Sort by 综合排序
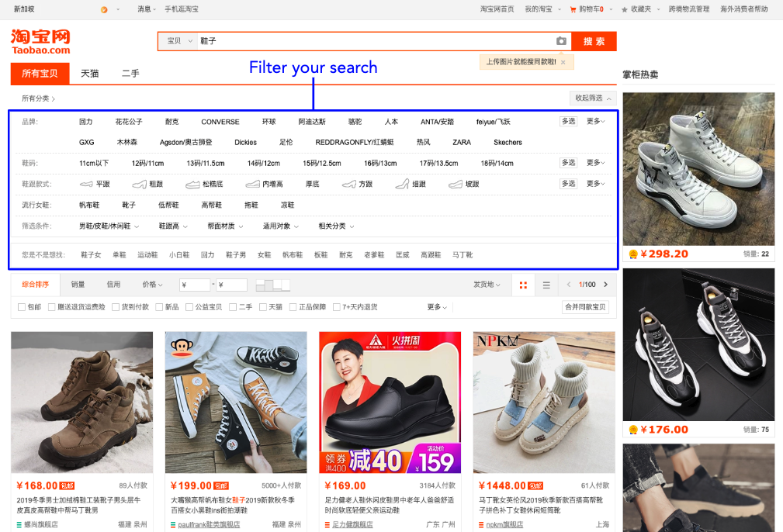 coord(36,285)
